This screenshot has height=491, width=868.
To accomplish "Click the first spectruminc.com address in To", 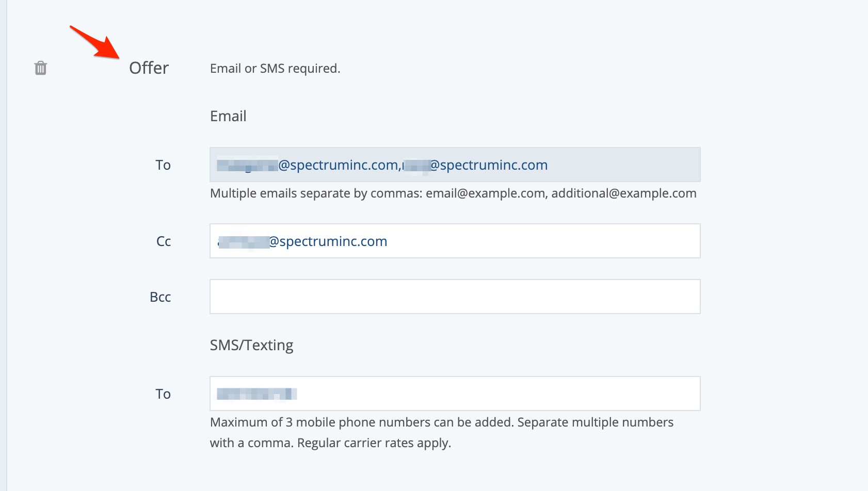I will [x=310, y=165].
